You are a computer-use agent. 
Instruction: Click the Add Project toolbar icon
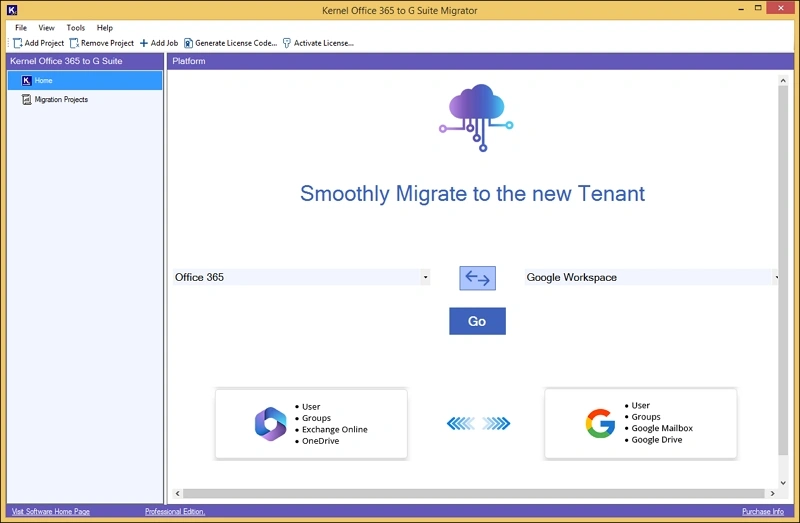coord(18,43)
